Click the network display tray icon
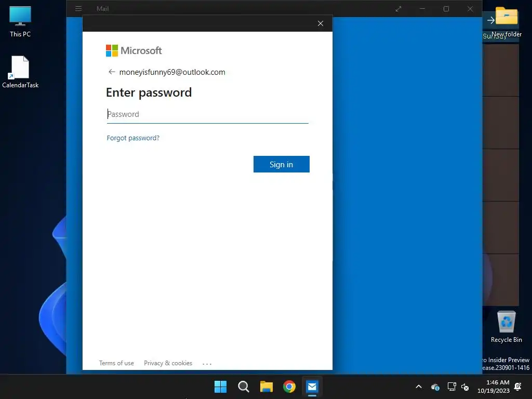The width and height of the screenshot is (532, 399). [x=451, y=387]
